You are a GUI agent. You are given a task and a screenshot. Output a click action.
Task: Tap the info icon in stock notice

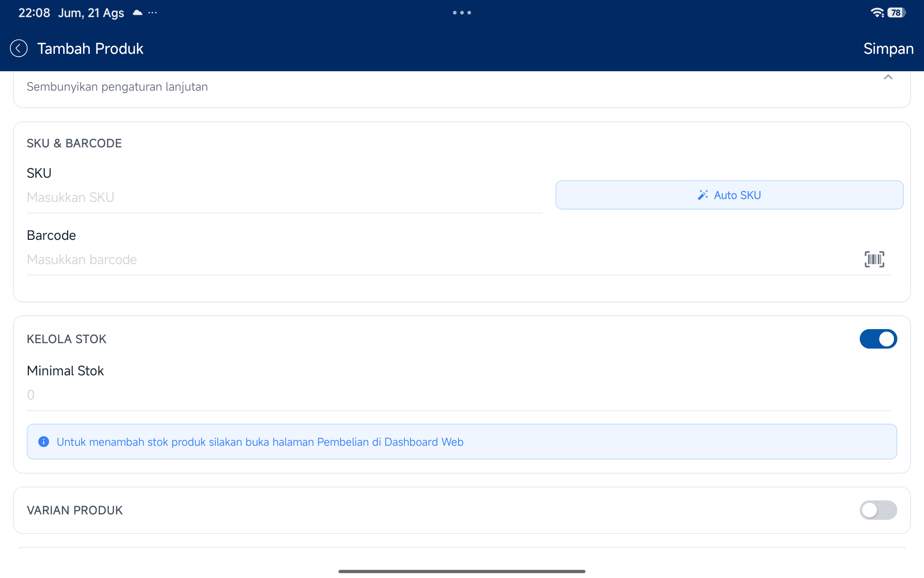[x=44, y=442]
